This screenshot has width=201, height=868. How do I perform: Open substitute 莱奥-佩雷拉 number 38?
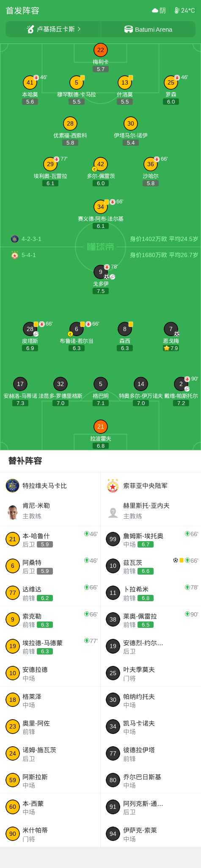click(x=151, y=619)
